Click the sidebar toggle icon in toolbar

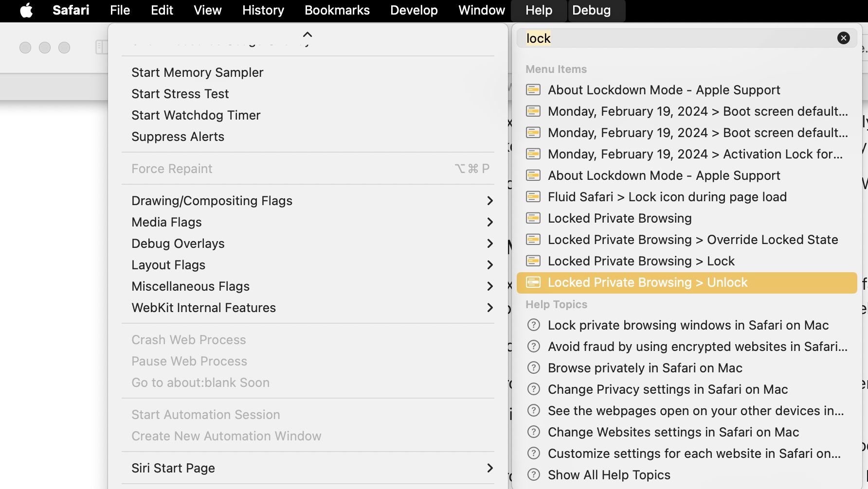pos(101,47)
